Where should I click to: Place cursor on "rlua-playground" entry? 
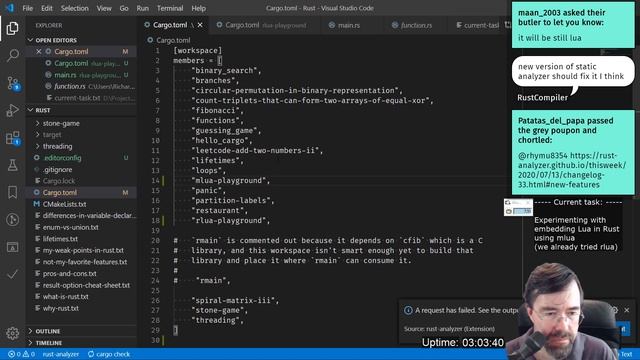pyautogui.click(x=231, y=220)
